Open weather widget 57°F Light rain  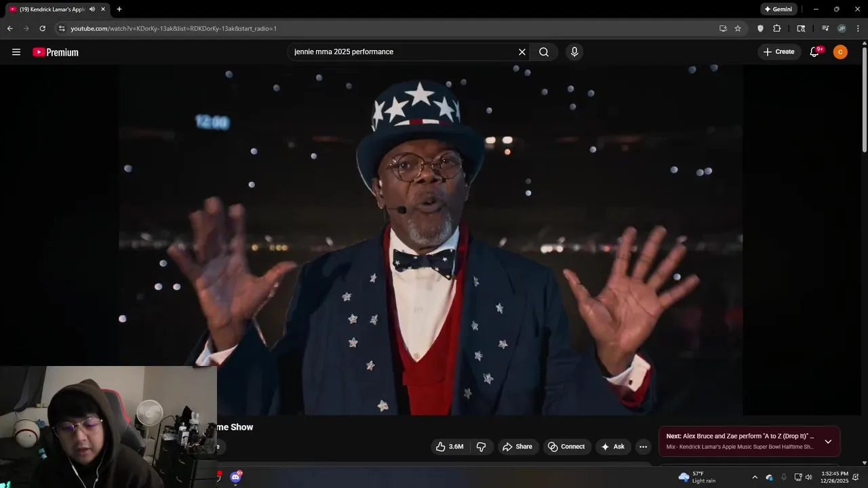click(697, 477)
